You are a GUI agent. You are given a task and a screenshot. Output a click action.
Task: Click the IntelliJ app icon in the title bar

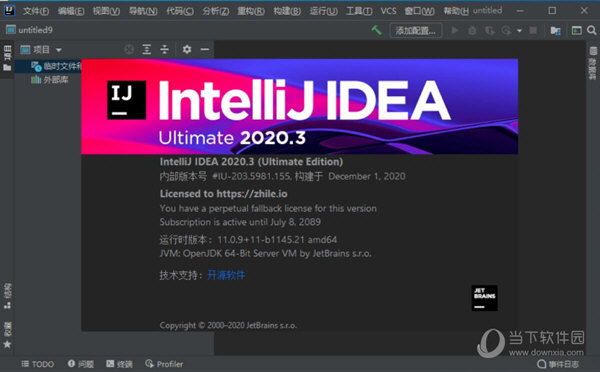(x=9, y=10)
